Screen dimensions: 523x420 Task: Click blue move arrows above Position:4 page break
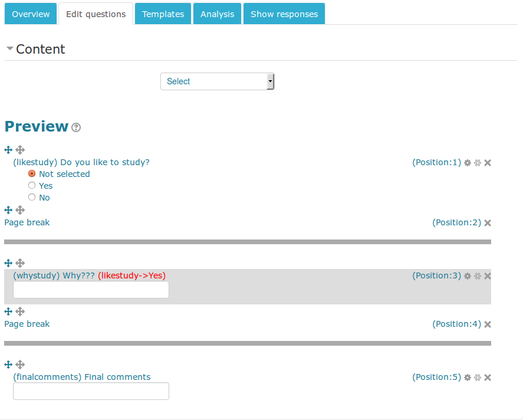tap(8, 311)
